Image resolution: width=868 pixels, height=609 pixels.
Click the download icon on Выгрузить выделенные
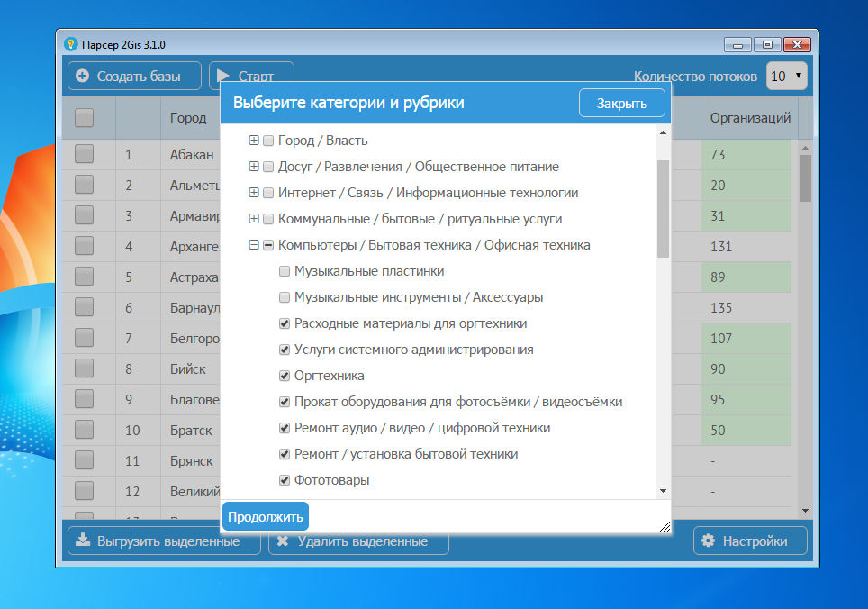83,541
